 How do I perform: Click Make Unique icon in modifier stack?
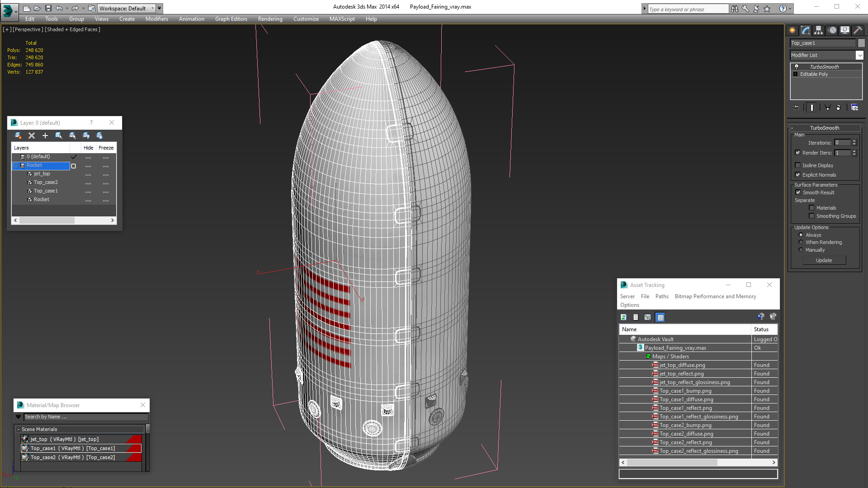point(827,108)
